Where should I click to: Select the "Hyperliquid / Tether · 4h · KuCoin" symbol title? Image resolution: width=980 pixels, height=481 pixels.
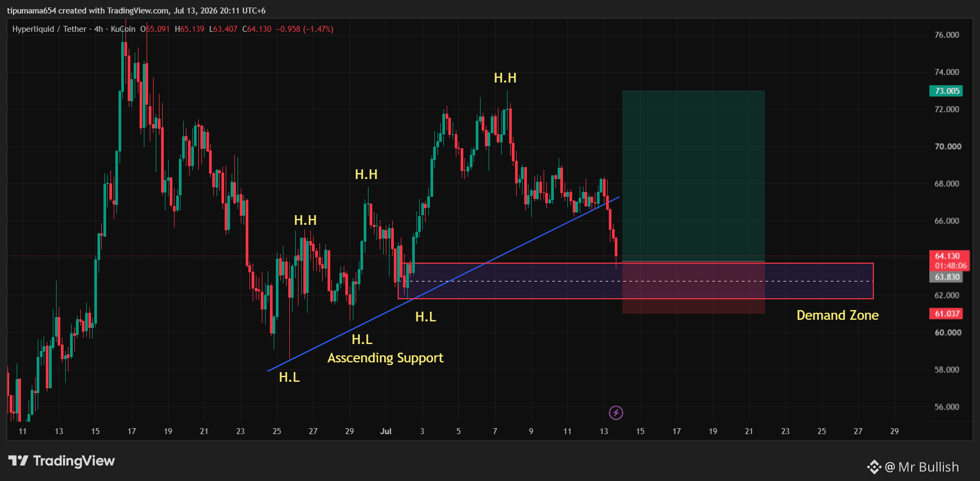pyautogui.click(x=74, y=29)
